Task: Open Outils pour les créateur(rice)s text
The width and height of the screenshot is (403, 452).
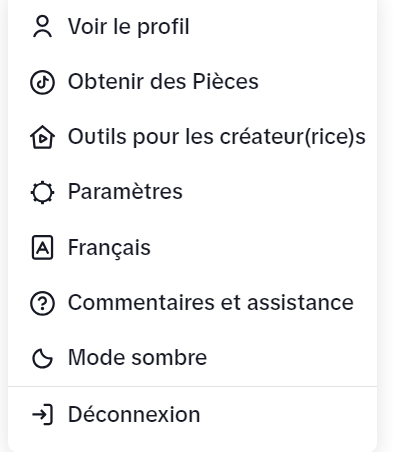Action: [217, 137]
